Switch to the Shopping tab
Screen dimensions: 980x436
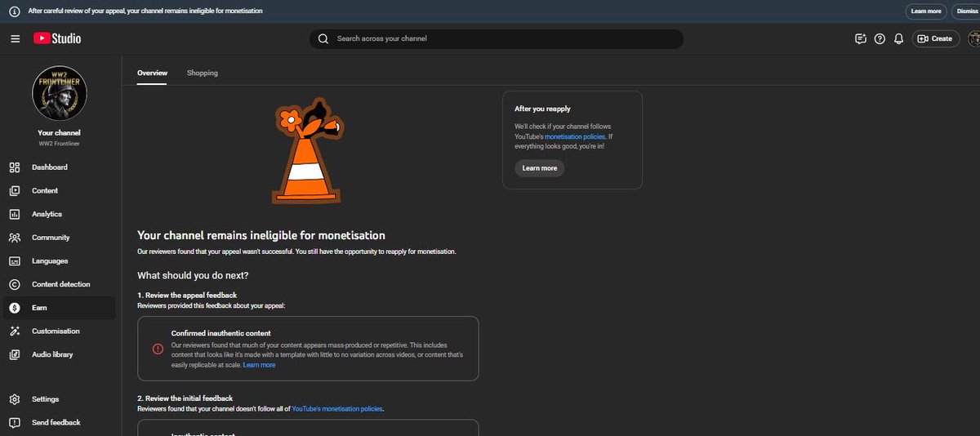point(203,73)
